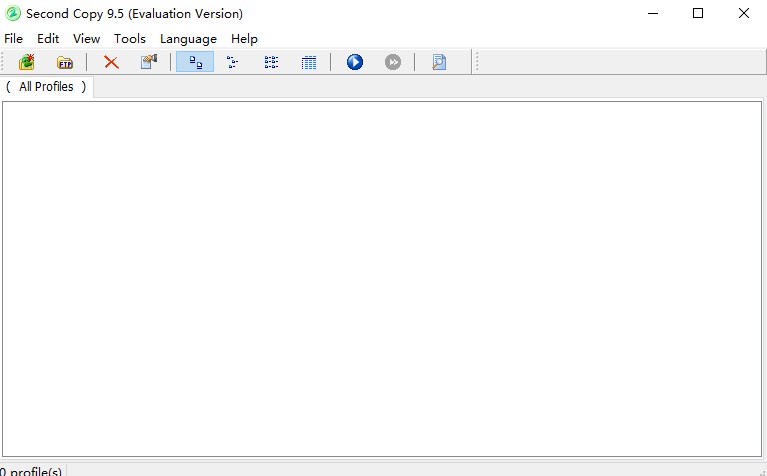Open the log preview icon
The height and width of the screenshot is (476, 767).
tap(439, 62)
